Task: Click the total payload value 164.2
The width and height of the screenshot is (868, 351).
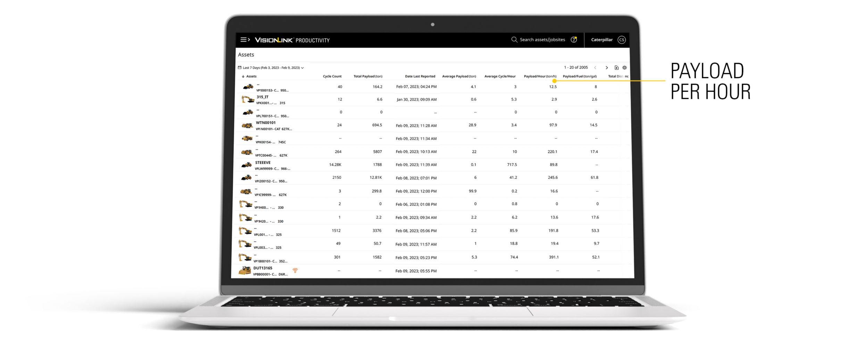Action: click(377, 87)
